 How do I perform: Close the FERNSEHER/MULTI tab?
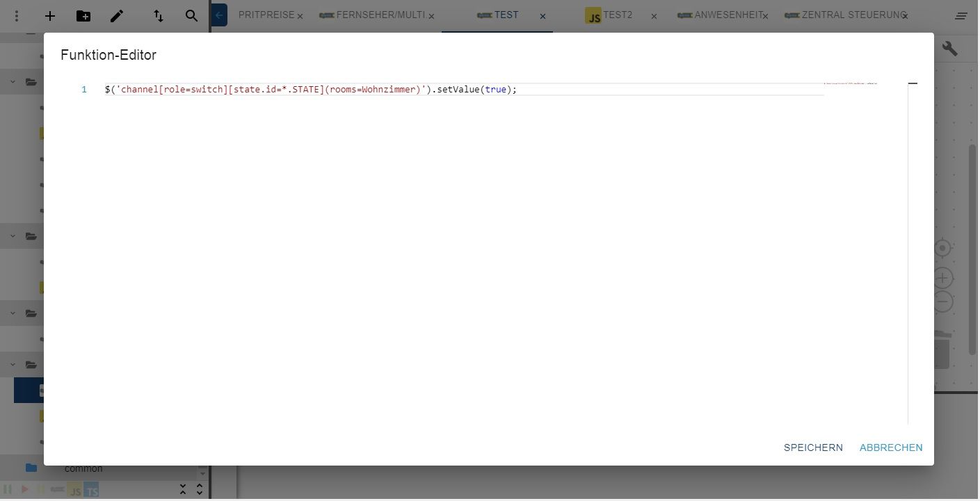(x=431, y=16)
